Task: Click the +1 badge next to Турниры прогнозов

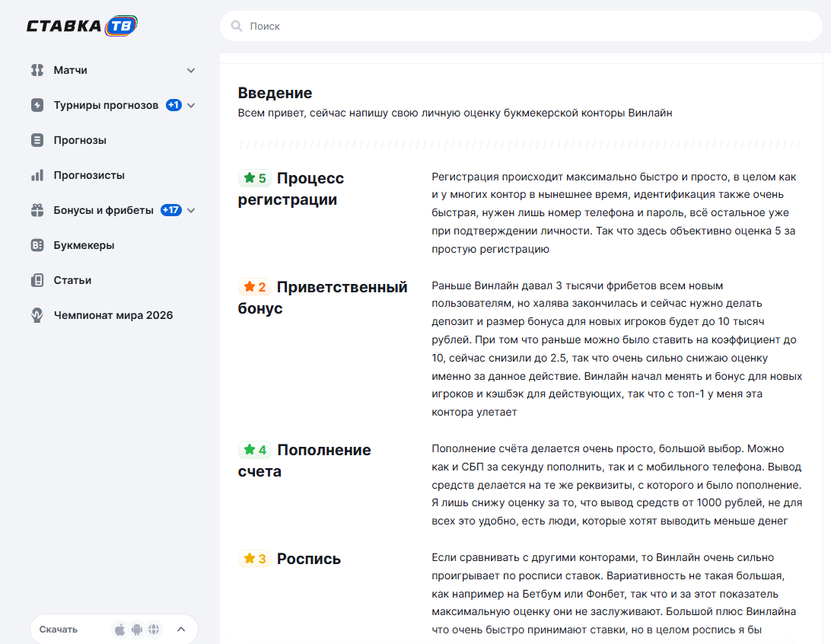Action: 174,105
